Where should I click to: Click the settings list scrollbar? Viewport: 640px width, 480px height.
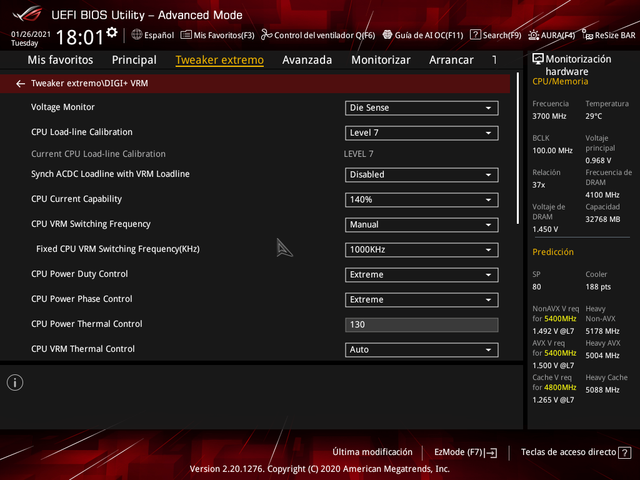518,149
